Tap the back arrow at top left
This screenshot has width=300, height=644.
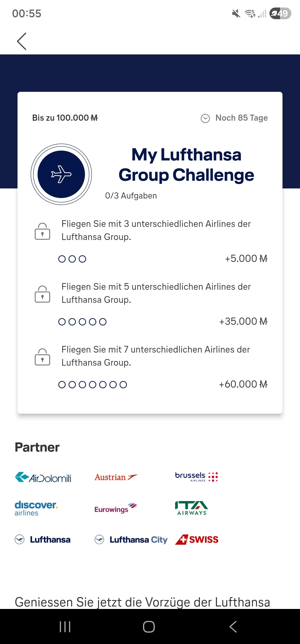pos(22,41)
